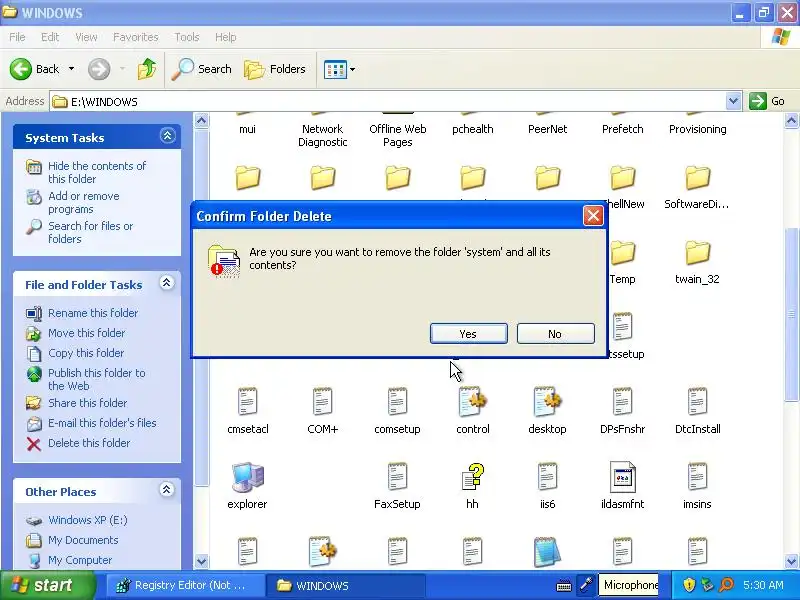The height and width of the screenshot is (600, 800).
Task: Select the DtcInstall file icon
Action: (x=697, y=402)
